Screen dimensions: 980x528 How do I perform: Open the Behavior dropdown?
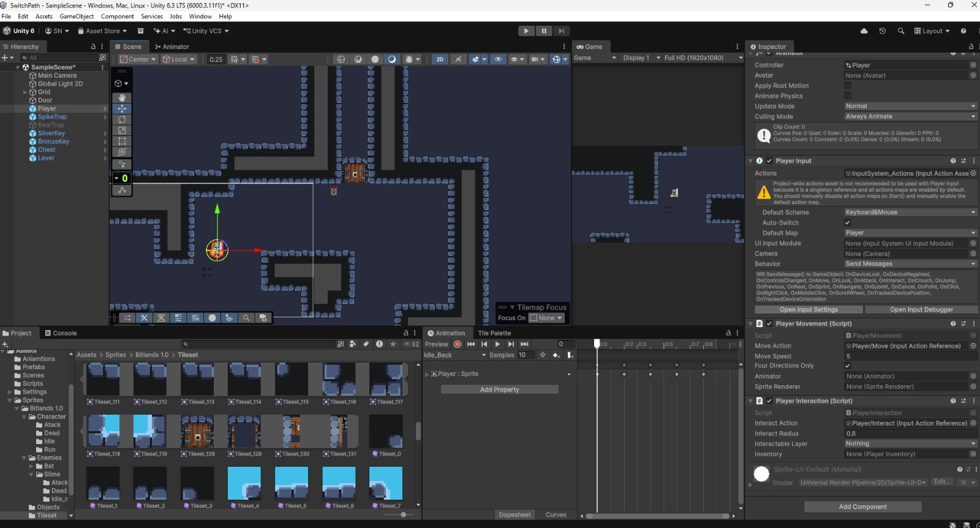pyautogui.click(x=910, y=264)
